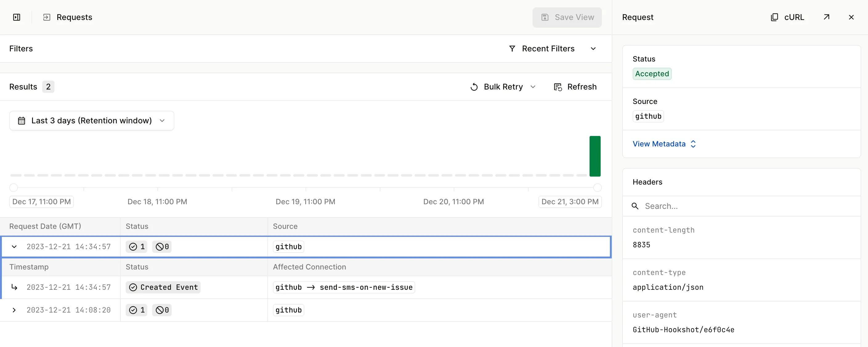Expand the 14:08:20 request row
The width and height of the screenshot is (868, 347).
pyautogui.click(x=14, y=310)
